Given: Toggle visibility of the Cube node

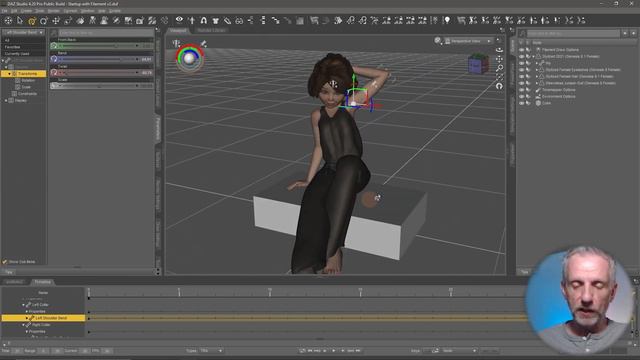Looking at the screenshot, I should point(521,103).
